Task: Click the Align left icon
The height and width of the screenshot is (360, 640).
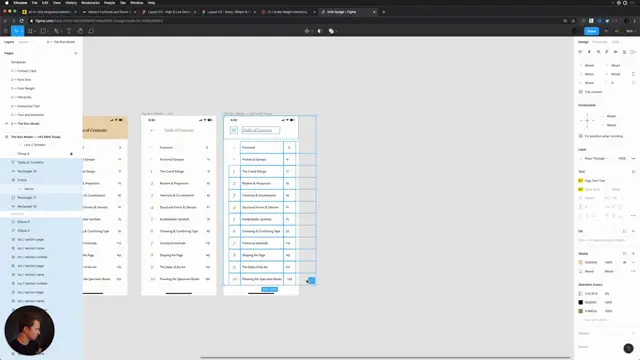Action: 580,52
